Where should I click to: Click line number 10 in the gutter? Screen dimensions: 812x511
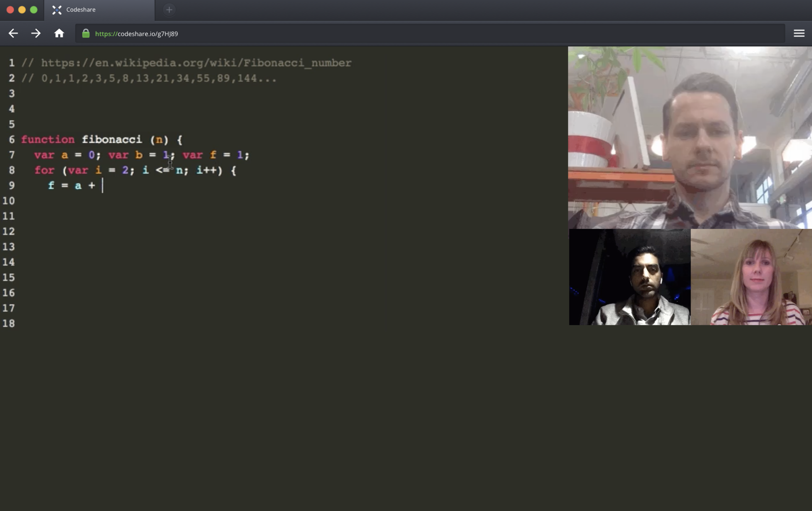[x=9, y=201]
